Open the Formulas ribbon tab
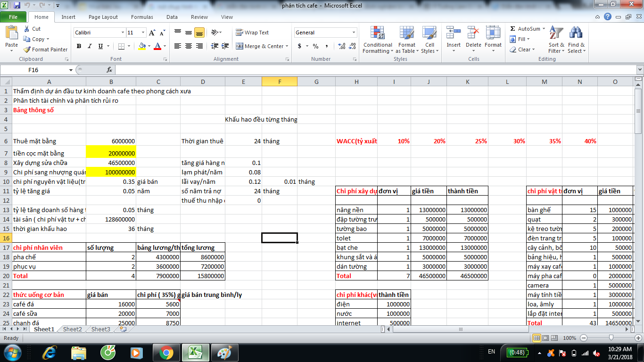Screen dimensions: 644x362 click(x=142, y=17)
